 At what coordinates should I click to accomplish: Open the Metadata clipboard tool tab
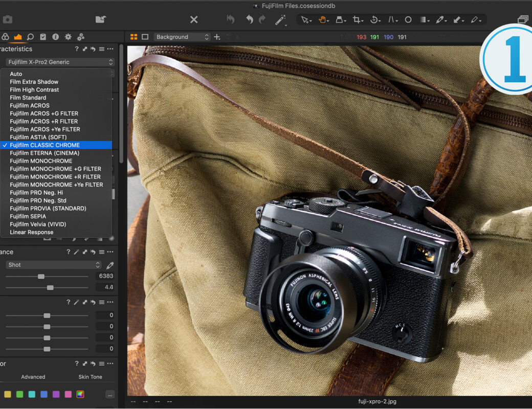(x=43, y=37)
